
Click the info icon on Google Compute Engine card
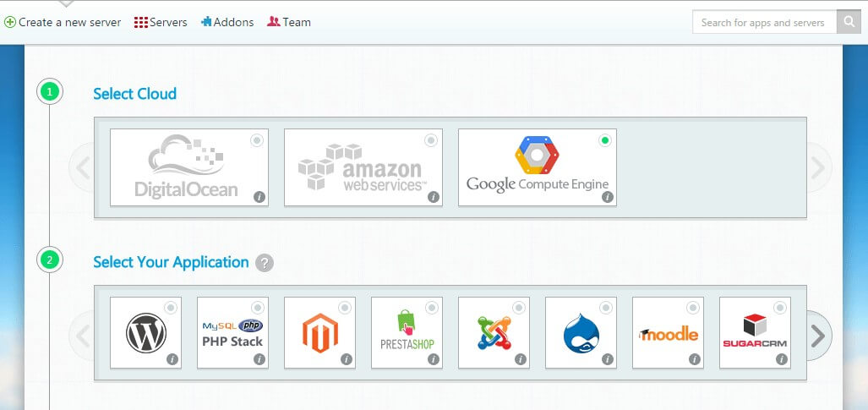tap(607, 197)
